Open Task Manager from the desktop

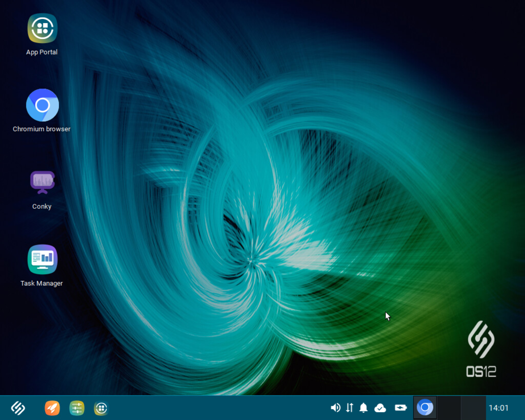[x=42, y=259]
